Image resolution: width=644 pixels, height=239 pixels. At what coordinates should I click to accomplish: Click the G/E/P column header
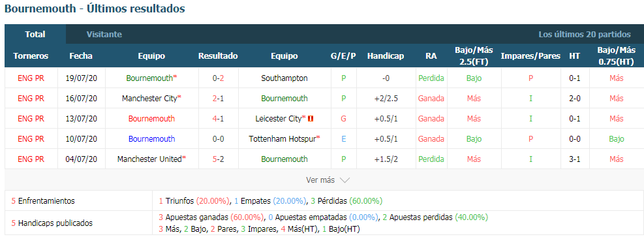[x=343, y=56]
